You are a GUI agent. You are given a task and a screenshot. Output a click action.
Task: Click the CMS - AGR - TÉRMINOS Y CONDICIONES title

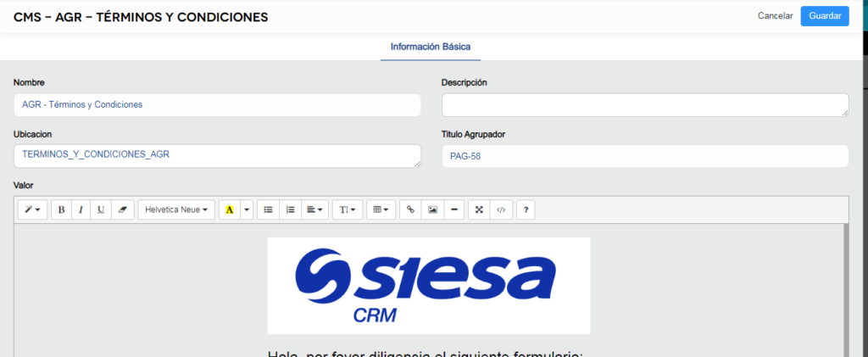pyautogui.click(x=141, y=17)
